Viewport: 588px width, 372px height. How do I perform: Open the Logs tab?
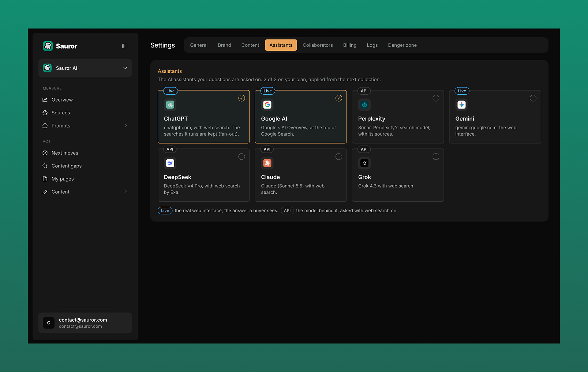click(x=372, y=45)
